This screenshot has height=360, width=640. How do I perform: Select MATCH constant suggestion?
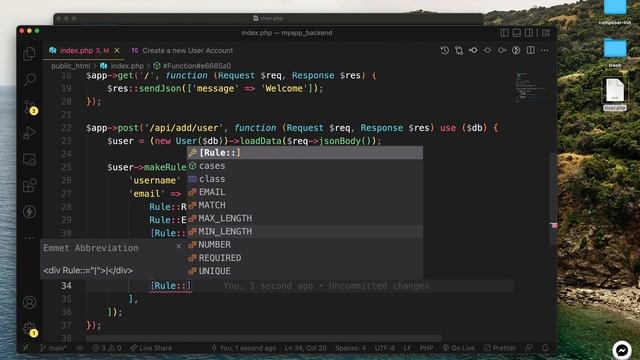(x=305, y=205)
